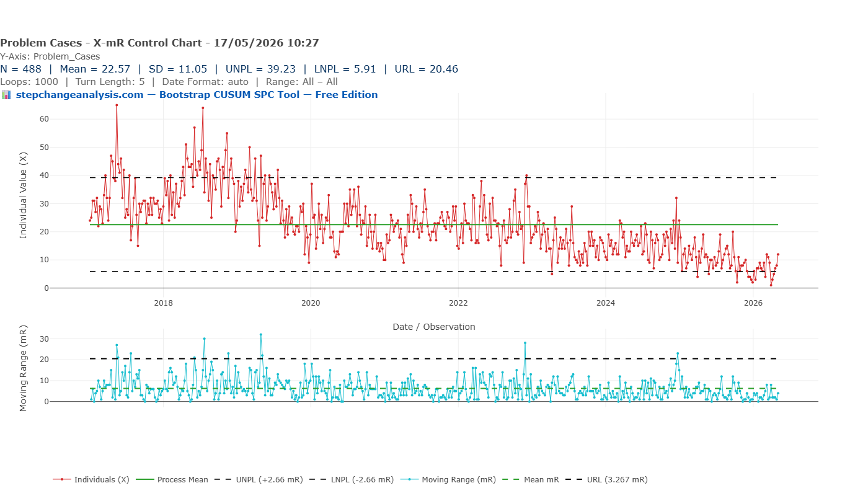868x496 pixels.
Task: Click the Individual Value (X) axis title
Action: [24, 195]
